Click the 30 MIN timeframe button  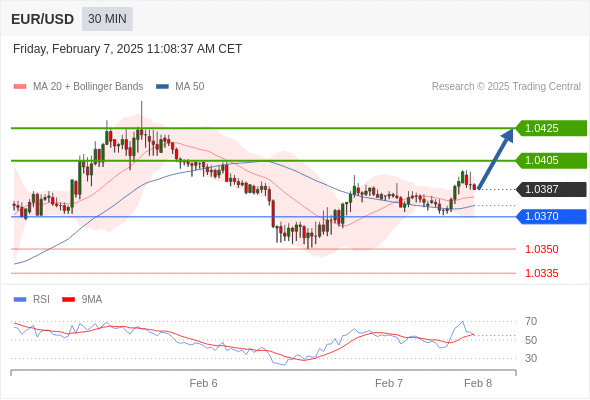pyautogui.click(x=107, y=19)
